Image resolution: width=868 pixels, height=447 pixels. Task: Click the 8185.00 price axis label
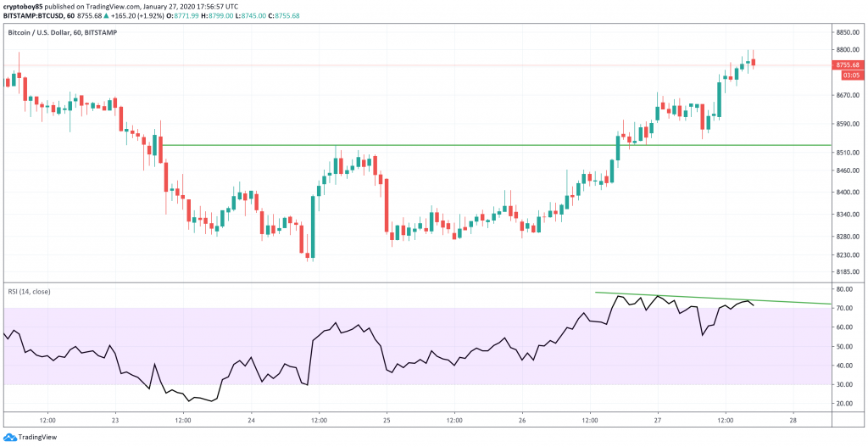(847, 272)
